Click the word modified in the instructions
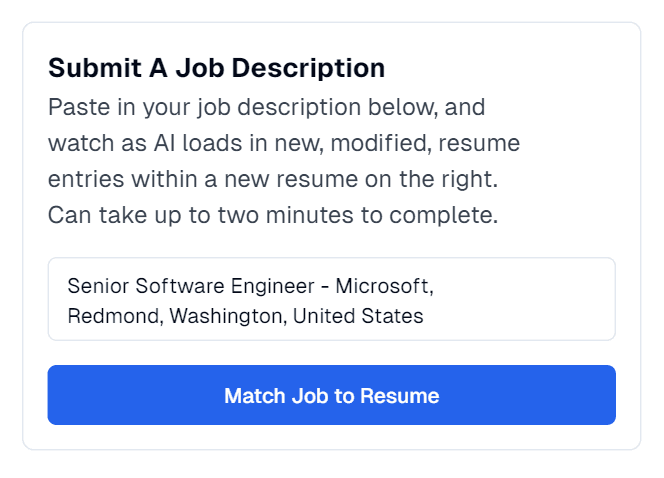The width and height of the screenshot is (664, 478). click(x=378, y=143)
